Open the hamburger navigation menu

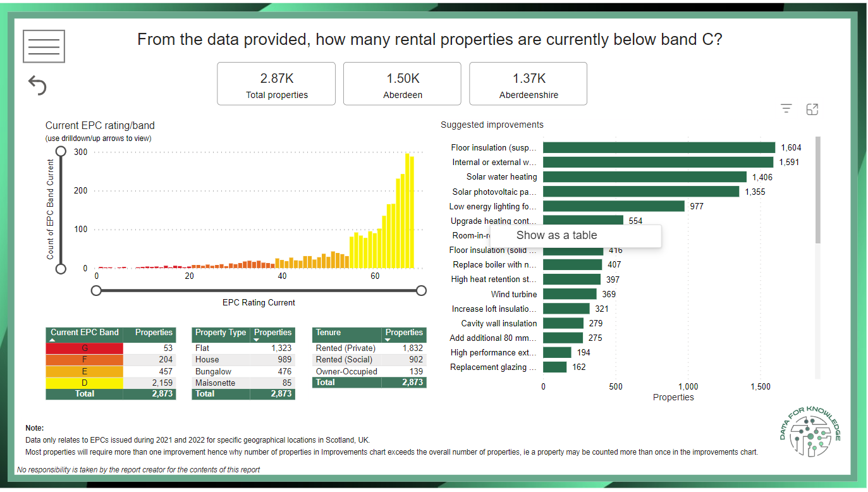click(44, 46)
